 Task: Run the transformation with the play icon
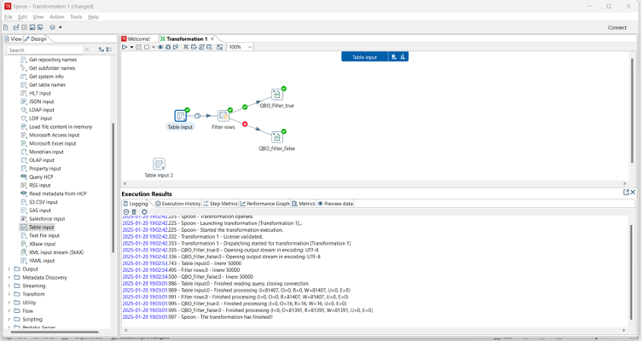pyautogui.click(x=125, y=48)
